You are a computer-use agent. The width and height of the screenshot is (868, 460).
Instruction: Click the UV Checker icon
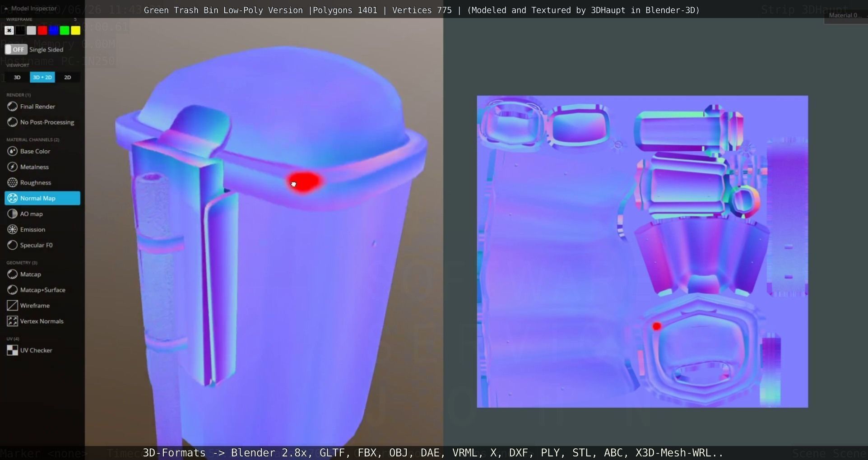(x=12, y=350)
